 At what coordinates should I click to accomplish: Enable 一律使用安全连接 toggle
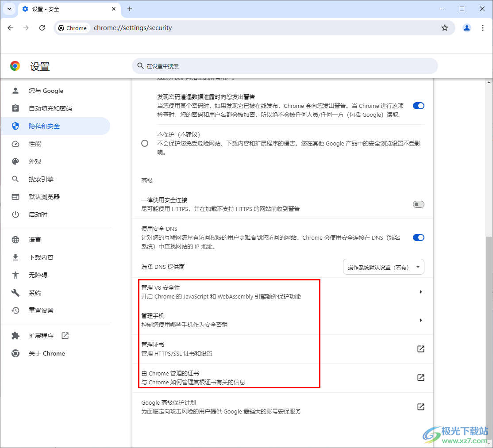(x=419, y=204)
